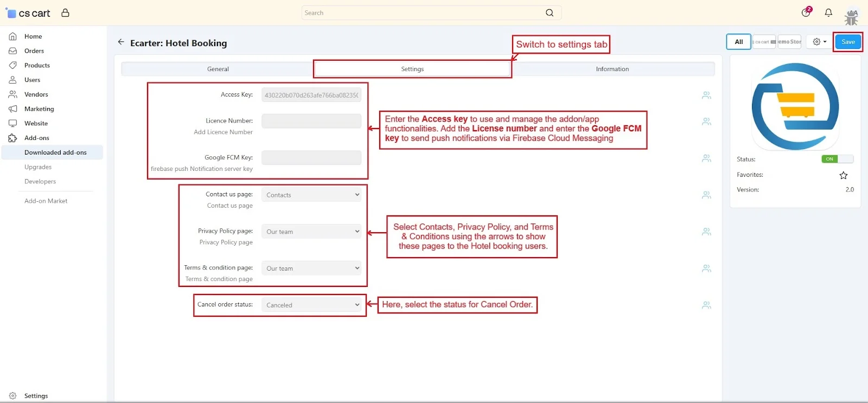The image size is (868, 403).
Task: Open the notifications bell icon
Action: (x=828, y=12)
